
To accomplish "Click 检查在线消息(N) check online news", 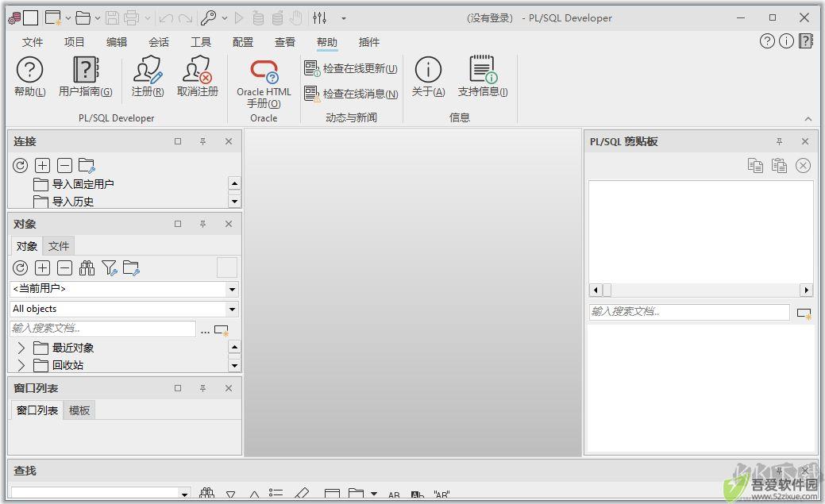I will click(351, 94).
